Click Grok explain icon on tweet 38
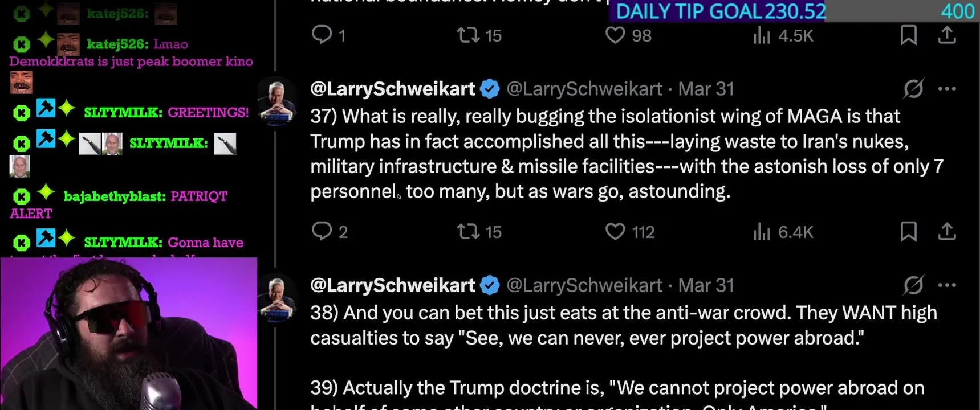980x410 pixels. point(913,285)
